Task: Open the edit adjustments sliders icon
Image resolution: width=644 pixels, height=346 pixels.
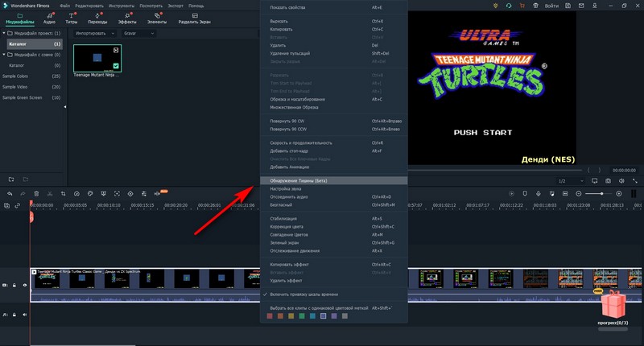Action: tap(144, 193)
